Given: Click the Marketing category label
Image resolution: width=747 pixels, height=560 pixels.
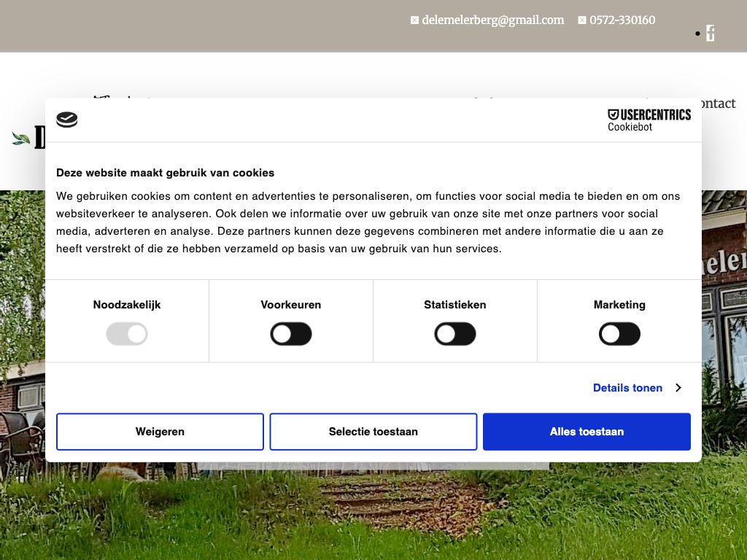Looking at the screenshot, I should 619,305.
